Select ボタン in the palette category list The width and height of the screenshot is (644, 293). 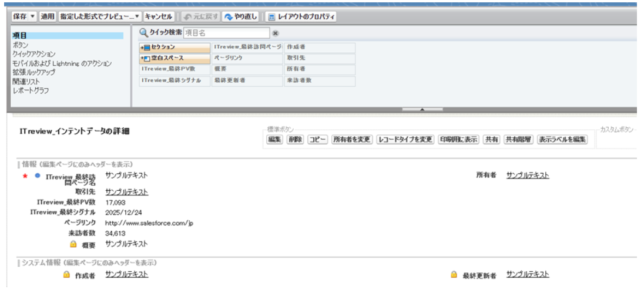coord(21,45)
